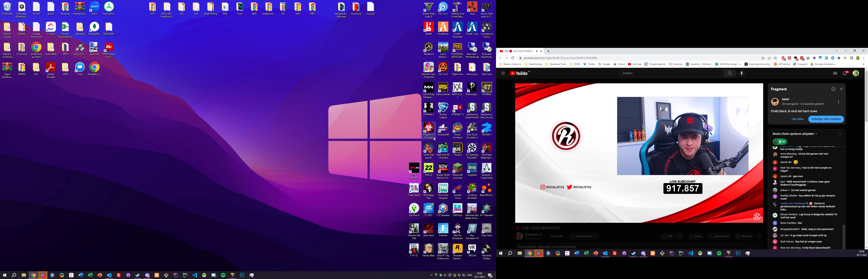Open the Google Agenda bookmark
Screen dimensions: 868x279
point(655,64)
